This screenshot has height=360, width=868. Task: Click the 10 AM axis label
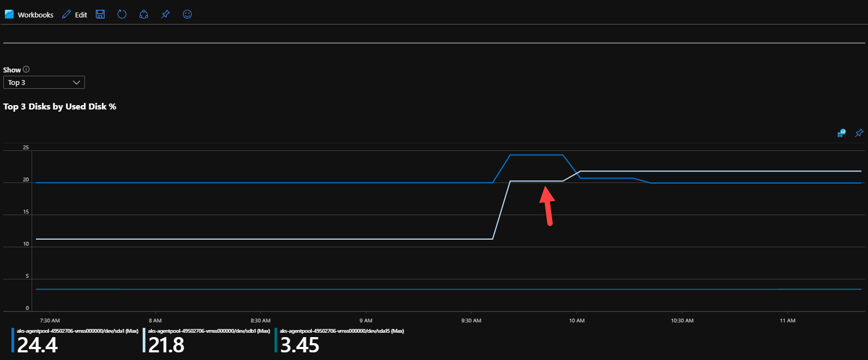click(577, 320)
